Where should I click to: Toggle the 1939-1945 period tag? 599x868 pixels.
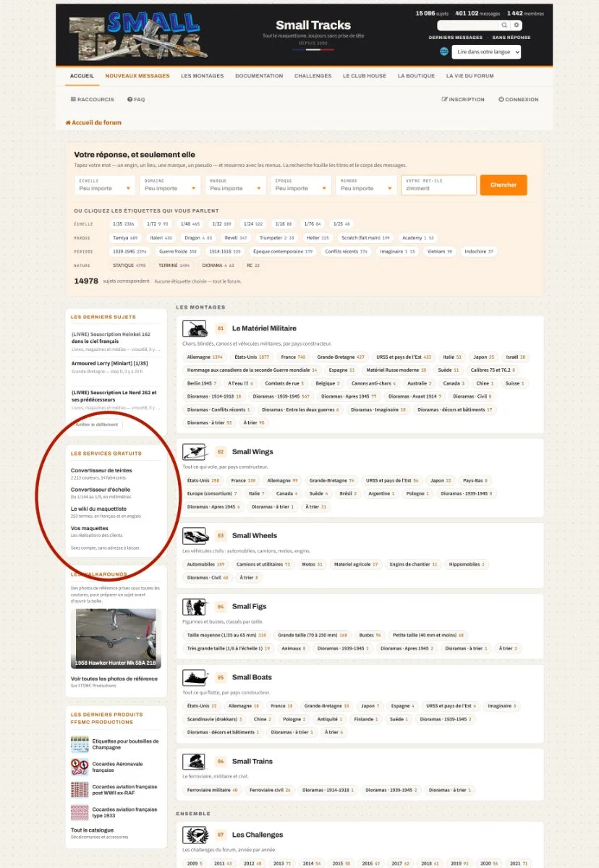[130, 252]
